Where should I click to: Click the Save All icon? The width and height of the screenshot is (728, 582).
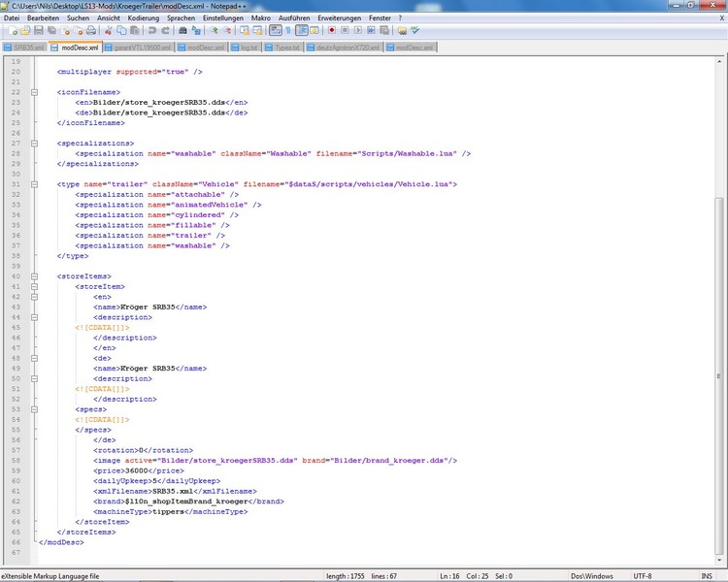point(51,31)
